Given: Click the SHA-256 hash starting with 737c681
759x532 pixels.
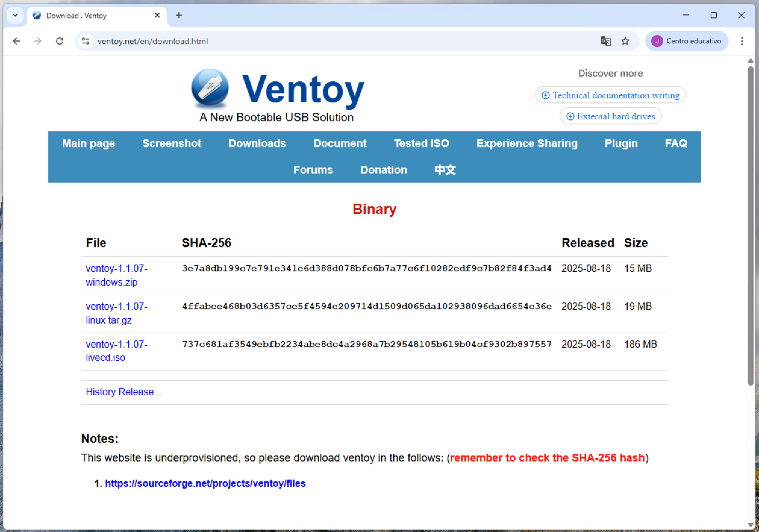Looking at the screenshot, I should 367,344.
